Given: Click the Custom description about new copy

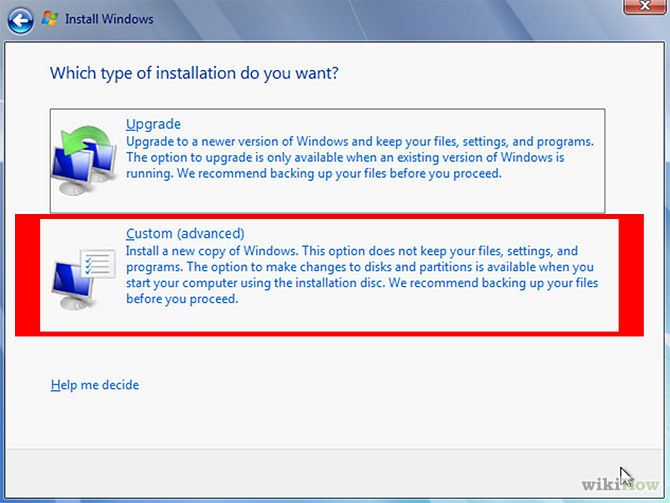Looking at the screenshot, I should 361,275.
